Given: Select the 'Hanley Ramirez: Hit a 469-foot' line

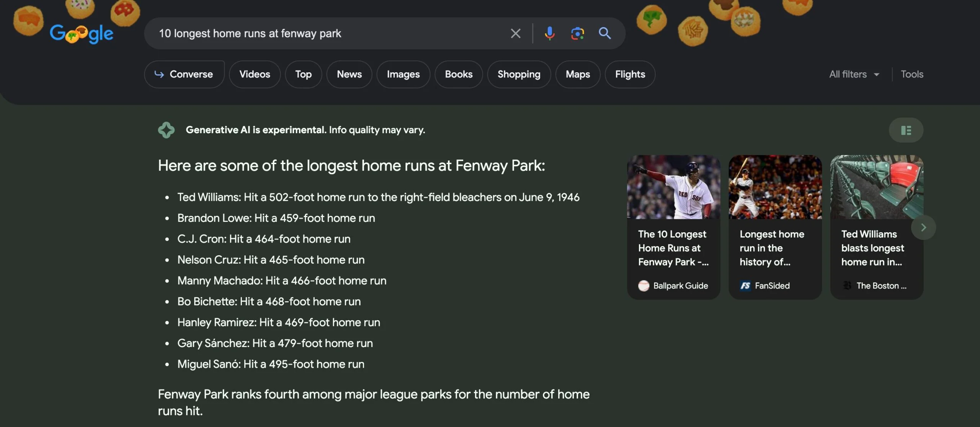Looking at the screenshot, I should pyautogui.click(x=279, y=323).
